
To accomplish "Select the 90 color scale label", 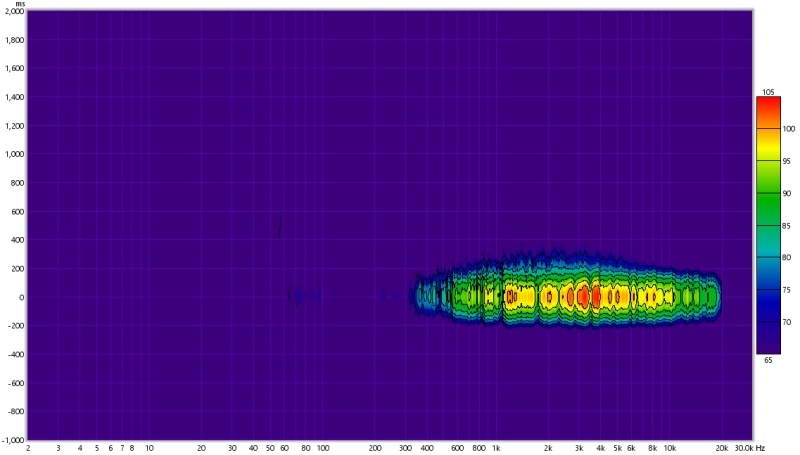I will click(786, 193).
